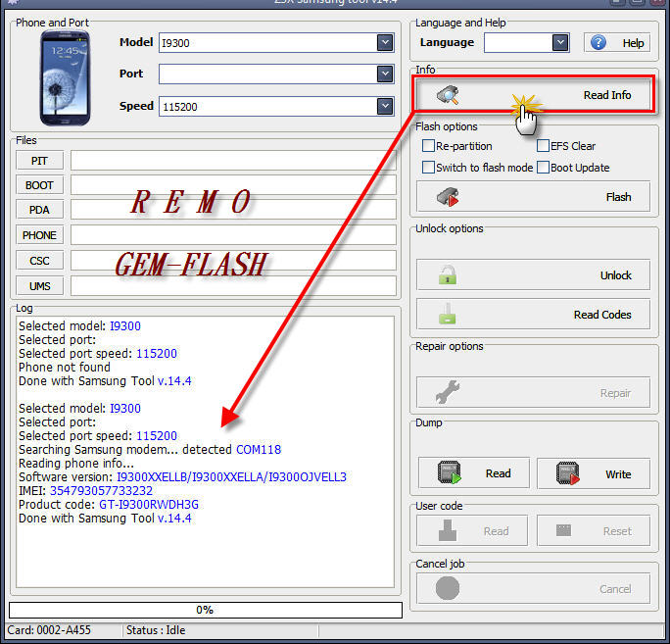This screenshot has height=644, width=670.
Task: Click the Read Codes button label
Action: tap(602, 315)
